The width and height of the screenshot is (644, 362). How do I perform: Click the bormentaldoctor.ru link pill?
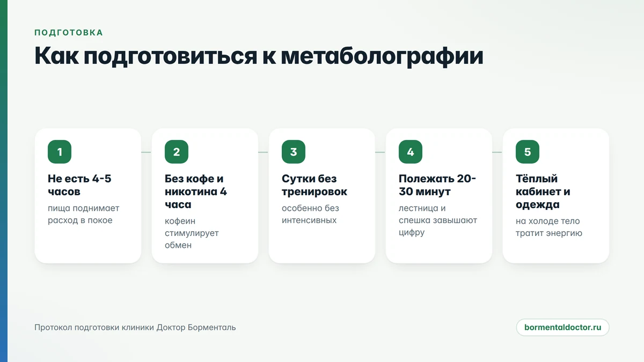(563, 327)
